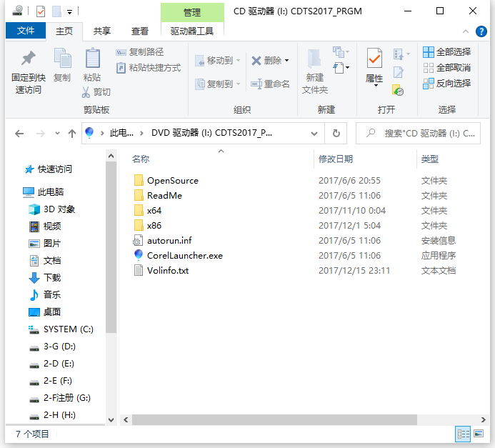This screenshot has height=448, width=495.
Task: Open the File tab
Action: pyautogui.click(x=26, y=31)
